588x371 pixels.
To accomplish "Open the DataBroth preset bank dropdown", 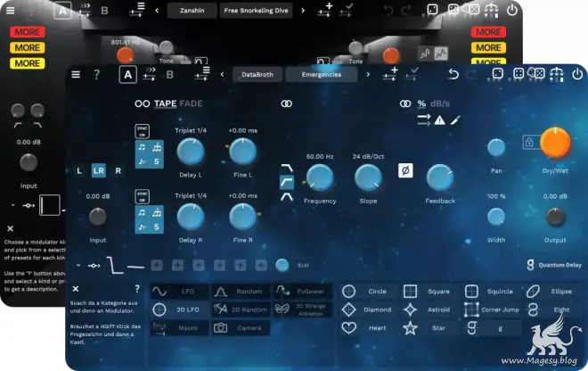I will [257, 74].
